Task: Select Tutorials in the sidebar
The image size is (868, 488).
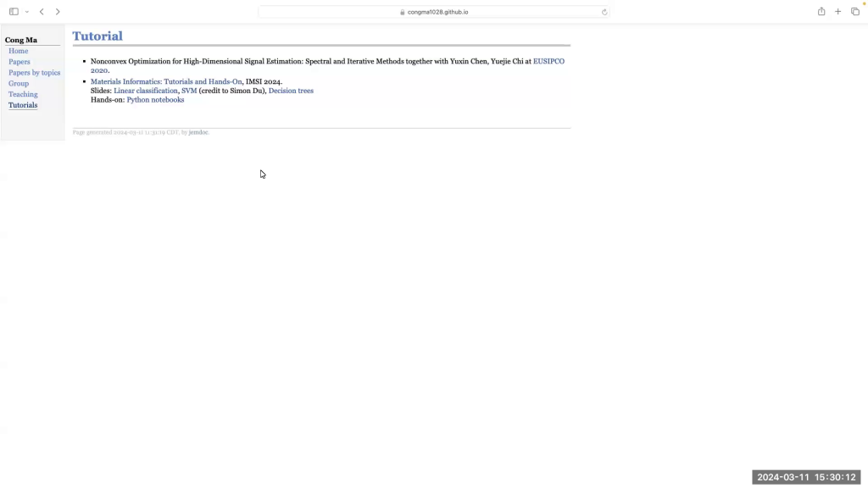Action: 23,105
